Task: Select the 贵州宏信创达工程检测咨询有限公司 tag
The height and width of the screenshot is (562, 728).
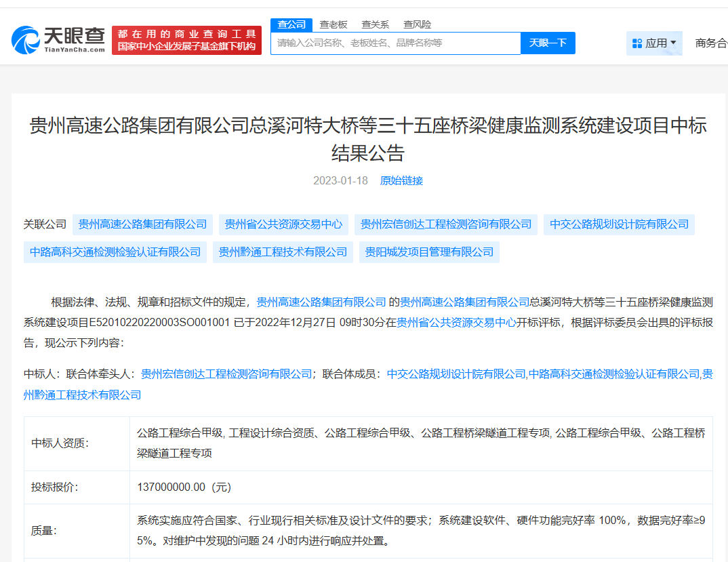Action: pos(446,224)
